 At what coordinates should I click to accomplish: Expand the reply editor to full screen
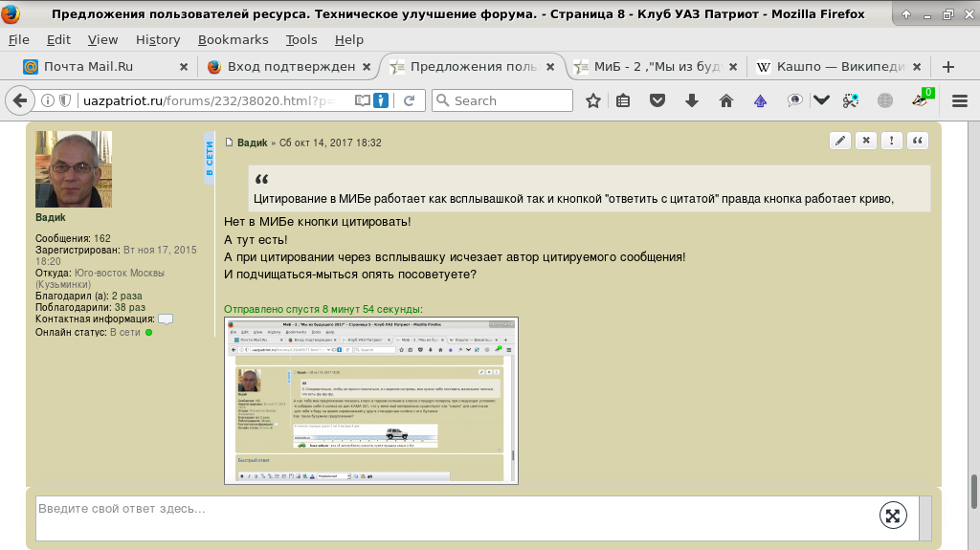pyautogui.click(x=892, y=516)
